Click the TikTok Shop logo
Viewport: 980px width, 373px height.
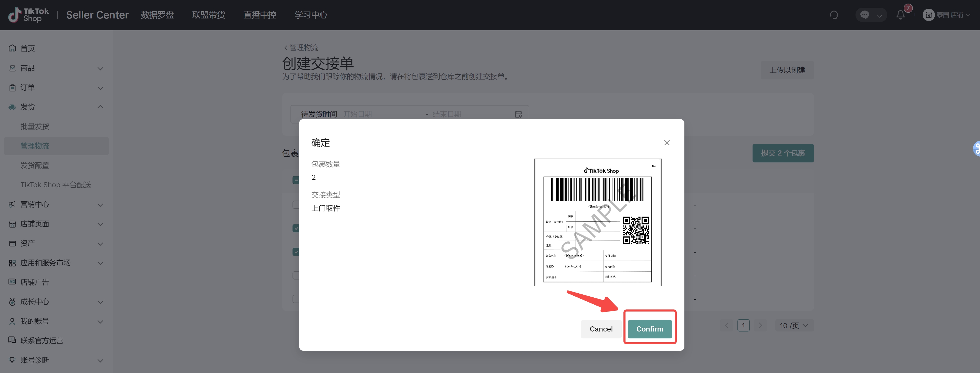[x=28, y=15]
